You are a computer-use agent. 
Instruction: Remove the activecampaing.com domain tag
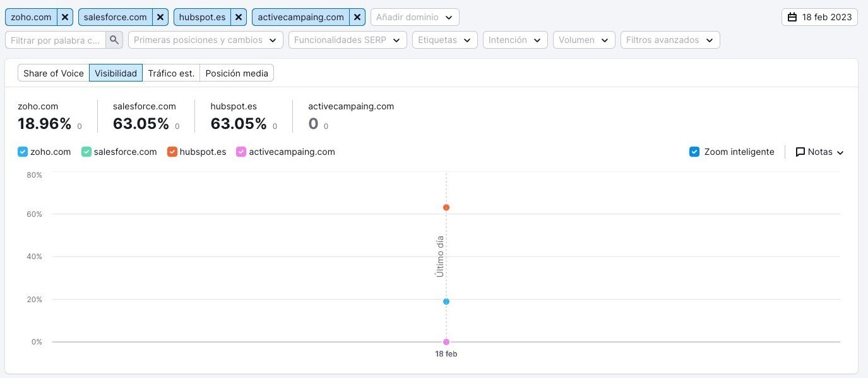(357, 17)
